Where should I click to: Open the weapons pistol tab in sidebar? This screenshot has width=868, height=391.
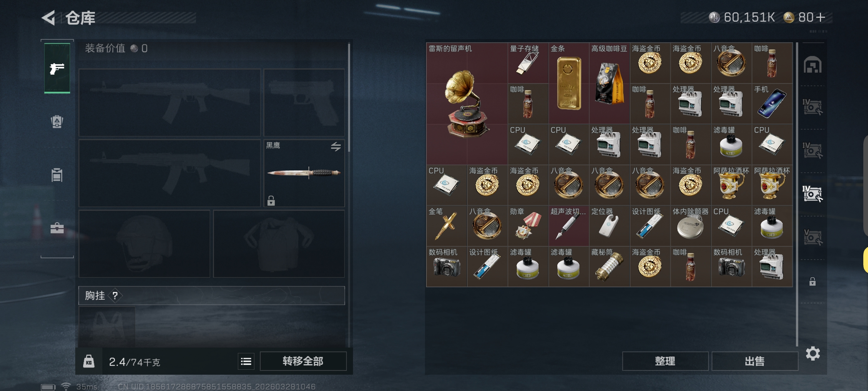coord(57,68)
